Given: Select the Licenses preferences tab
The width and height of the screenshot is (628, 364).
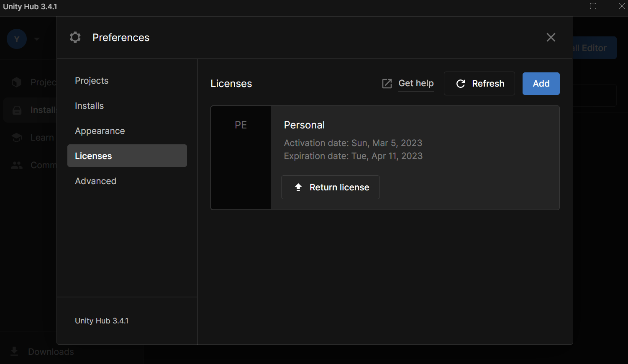Looking at the screenshot, I should pos(127,156).
